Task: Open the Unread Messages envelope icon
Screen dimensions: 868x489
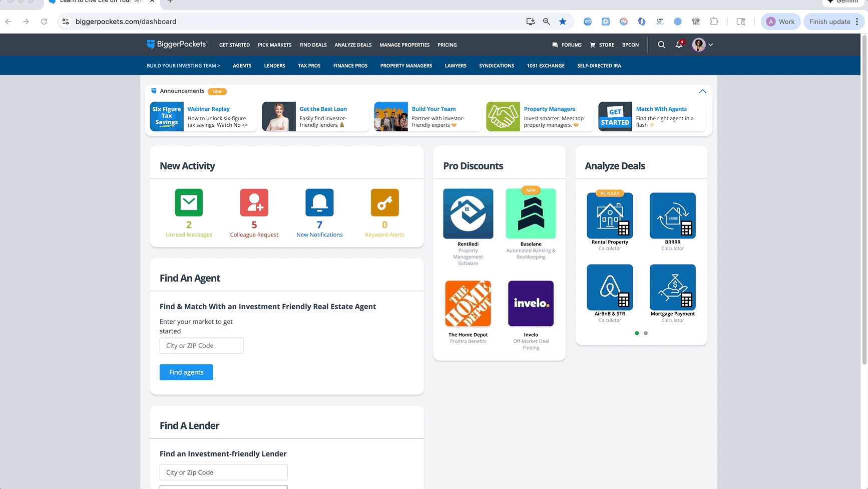Action: coord(189,202)
